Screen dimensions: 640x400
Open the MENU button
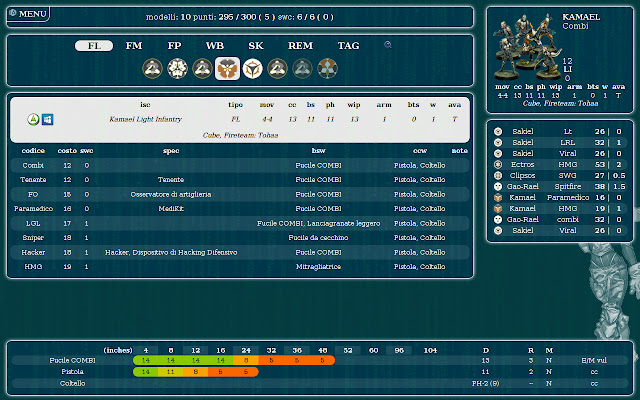point(29,14)
